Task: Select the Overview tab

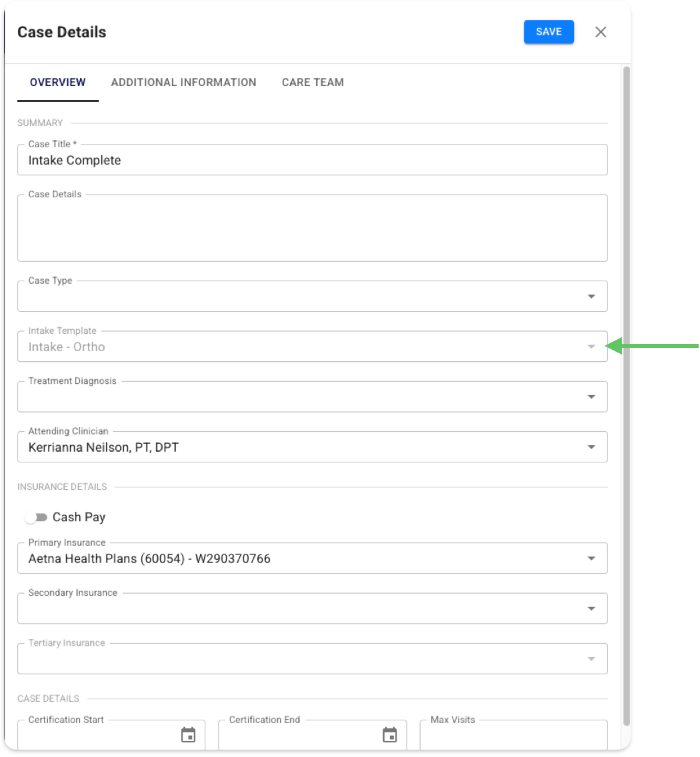Action: pyautogui.click(x=58, y=83)
